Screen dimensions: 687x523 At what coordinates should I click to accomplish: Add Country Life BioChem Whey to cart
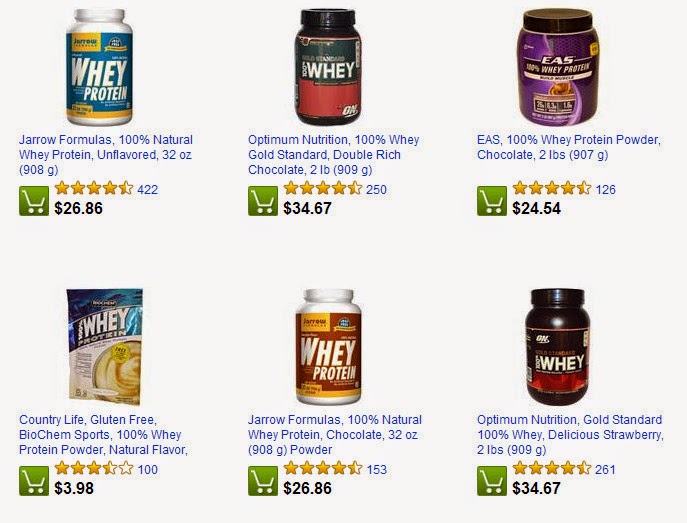[x=34, y=481]
